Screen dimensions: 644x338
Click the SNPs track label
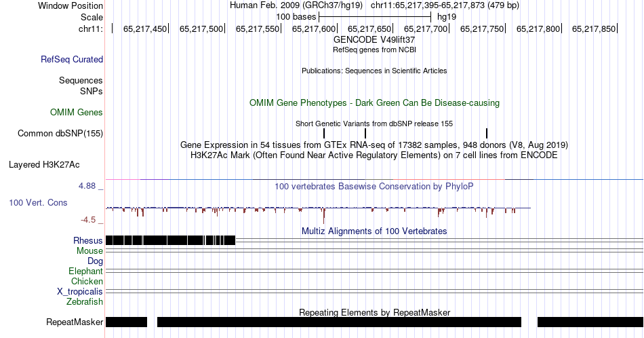pyautogui.click(x=92, y=91)
